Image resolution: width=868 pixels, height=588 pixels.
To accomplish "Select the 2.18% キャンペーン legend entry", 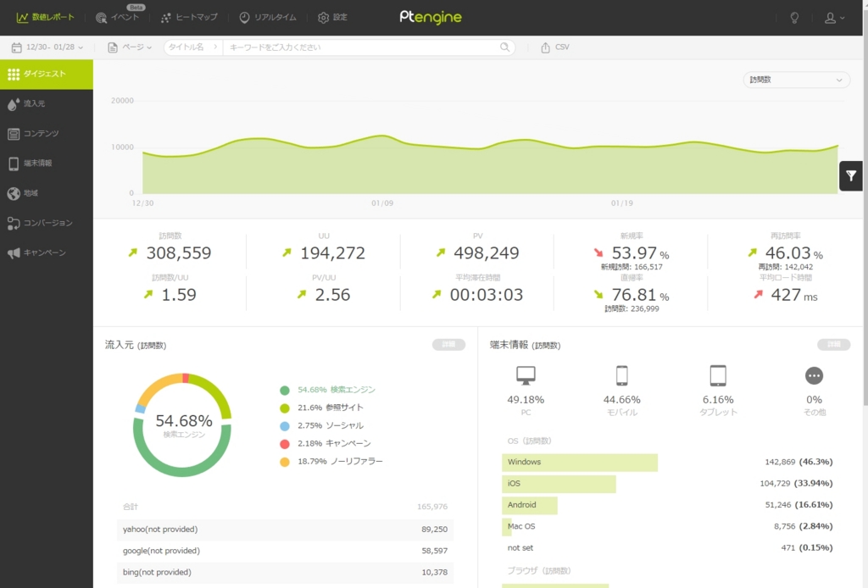I will point(325,444).
